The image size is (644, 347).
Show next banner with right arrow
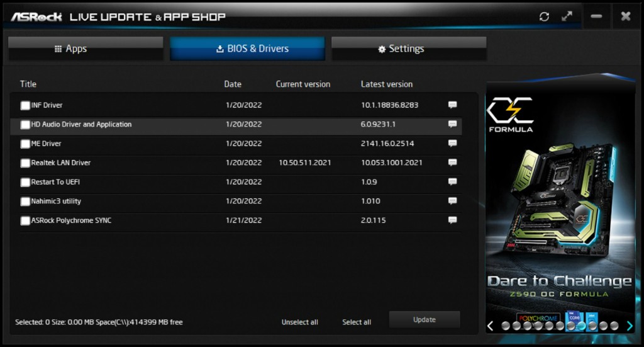click(x=630, y=326)
